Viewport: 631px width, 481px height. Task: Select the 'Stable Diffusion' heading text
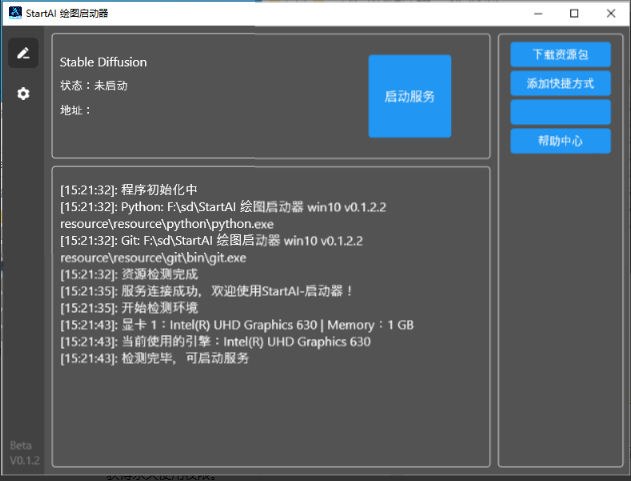point(103,62)
